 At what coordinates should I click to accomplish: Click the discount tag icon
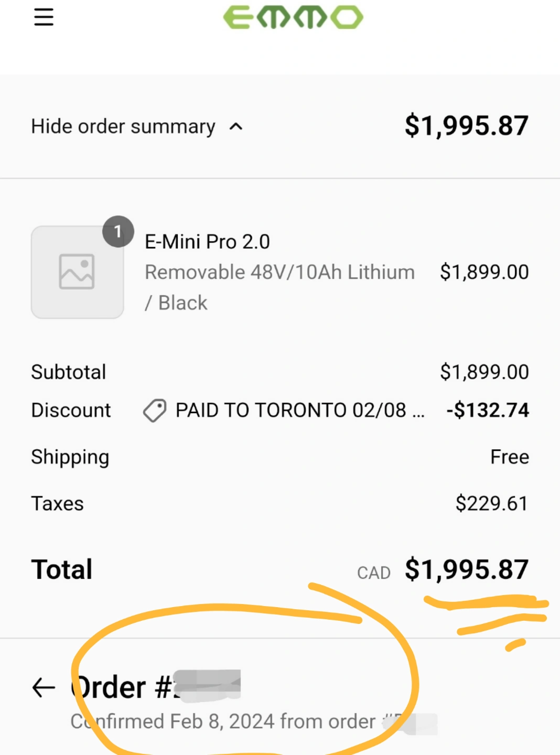(x=155, y=410)
